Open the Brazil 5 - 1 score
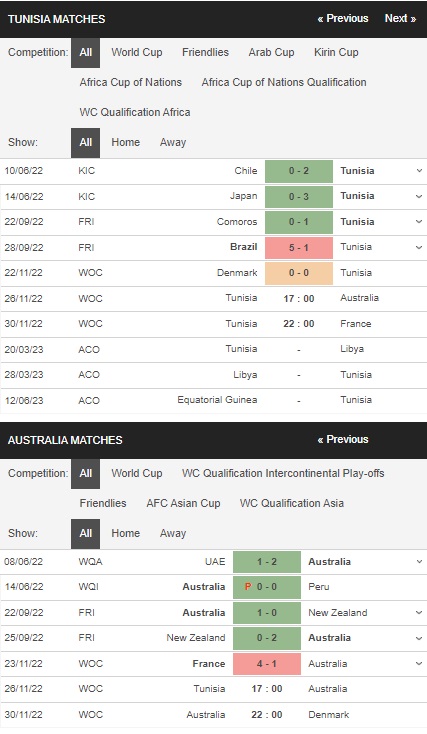 299,247
